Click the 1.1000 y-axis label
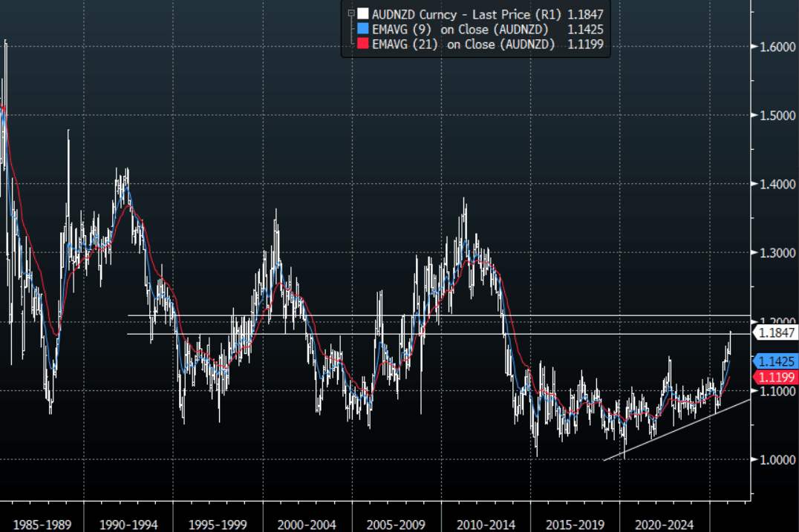This screenshot has height=532, width=799. tap(777, 391)
